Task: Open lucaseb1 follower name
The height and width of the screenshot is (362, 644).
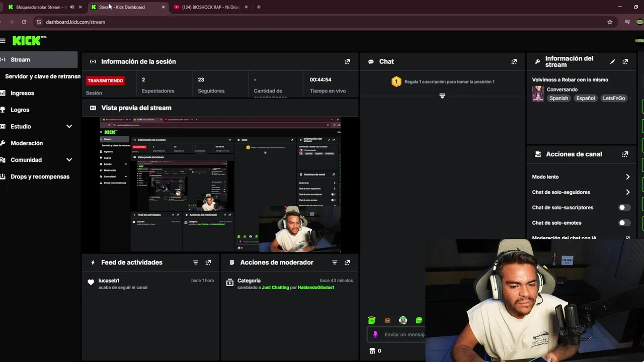Action: point(109,281)
